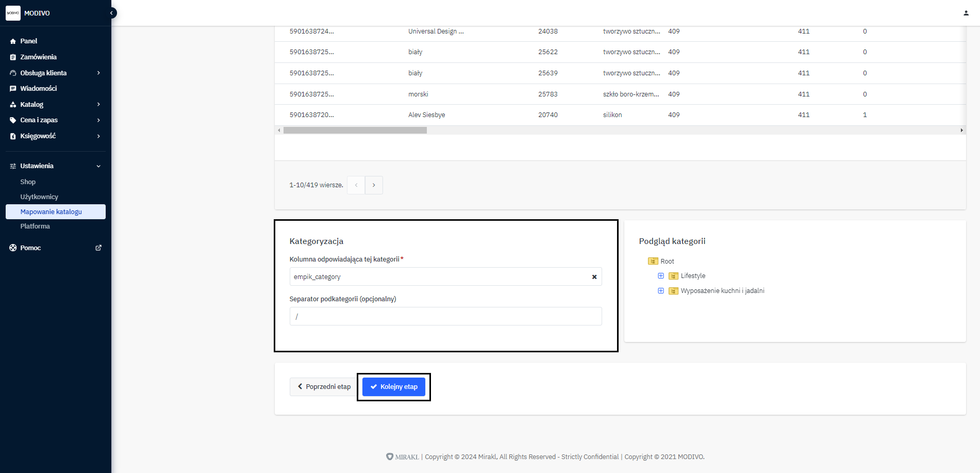Viewport: 980px width, 473px height.
Task: Expand Wyposażenie kuchni i jadalni node
Action: (660, 291)
